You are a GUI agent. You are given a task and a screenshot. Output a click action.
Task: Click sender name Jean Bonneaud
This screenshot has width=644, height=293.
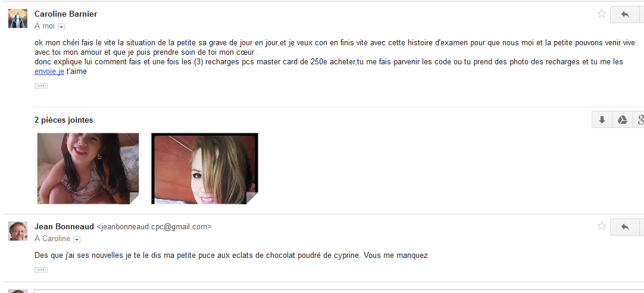(x=64, y=226)
